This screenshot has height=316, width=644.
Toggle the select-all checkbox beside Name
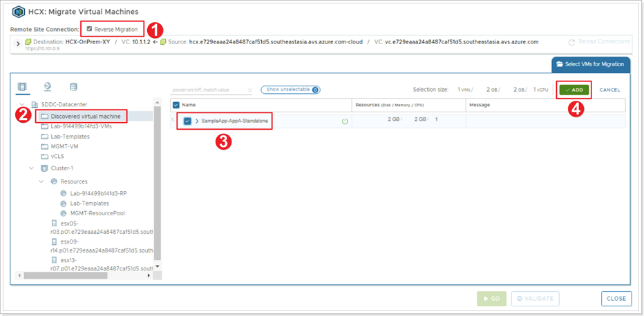pos(176,105)
